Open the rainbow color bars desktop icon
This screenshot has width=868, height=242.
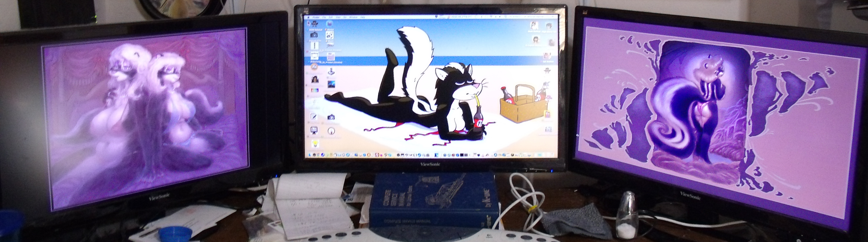click(315, 91)
